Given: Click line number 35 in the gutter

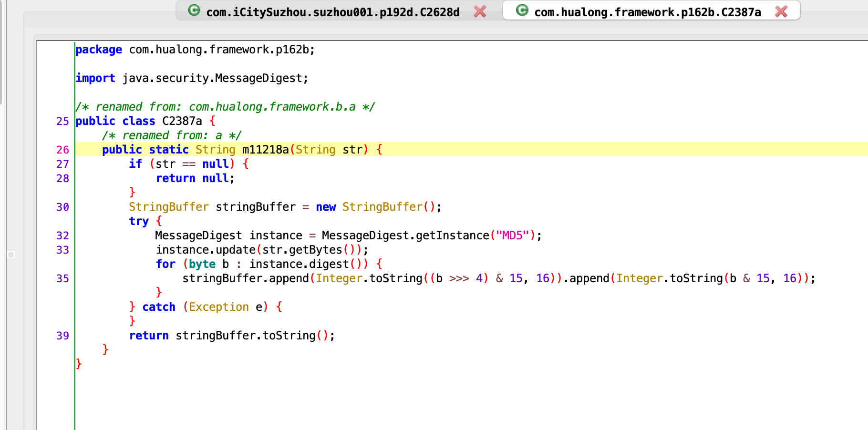Looking at the screenshot, I should click(x=62, y=278).
